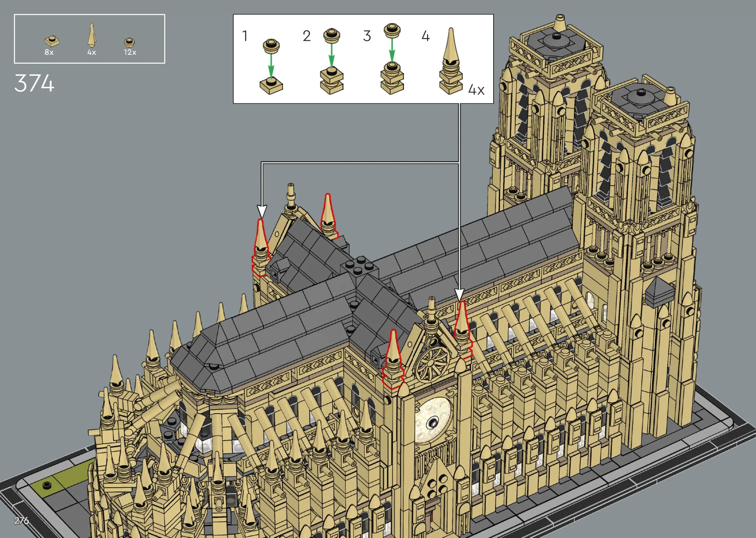
Task: Click the finished pinnacle assembly in sub-step 4
Action: click(x=451, y=61)
